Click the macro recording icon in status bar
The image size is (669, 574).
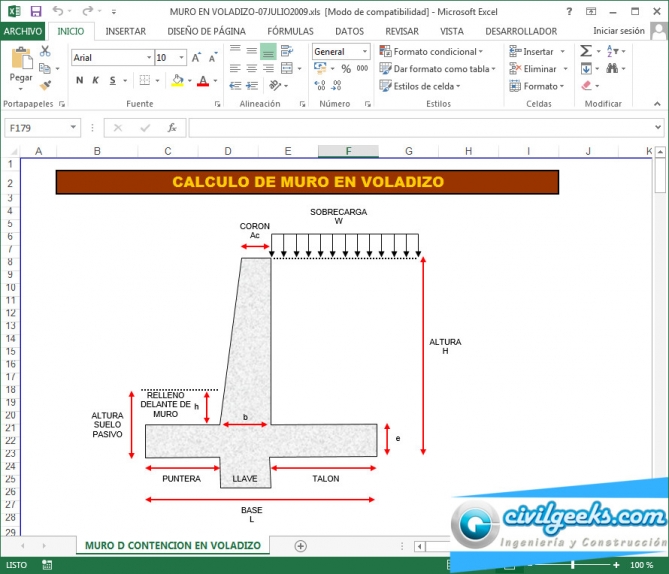[46, 565]
